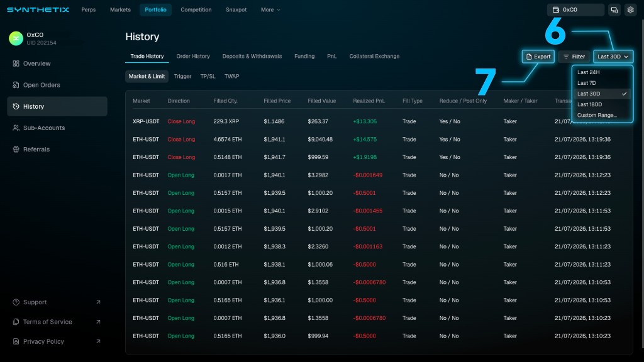Select the TP/SL sub-tab
The width and height of the screenshot is (644, 362).
tap(208, 76)
